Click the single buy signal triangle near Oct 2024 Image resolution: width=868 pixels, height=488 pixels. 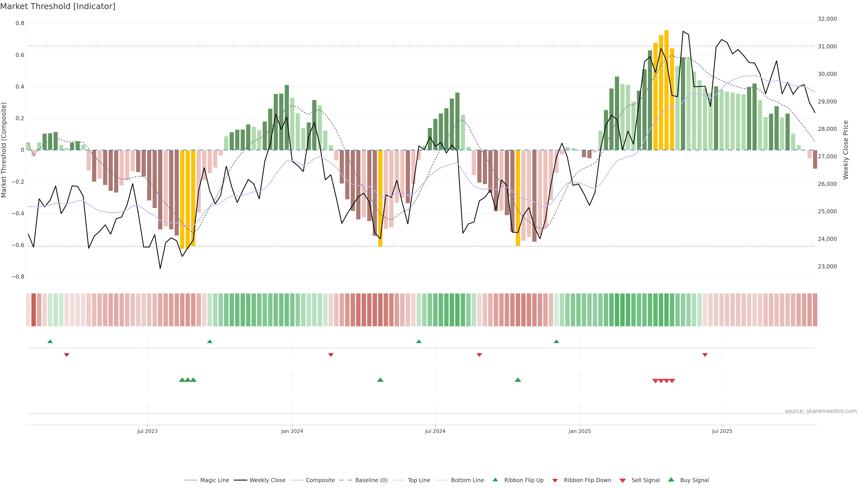[x=518, y=380]
